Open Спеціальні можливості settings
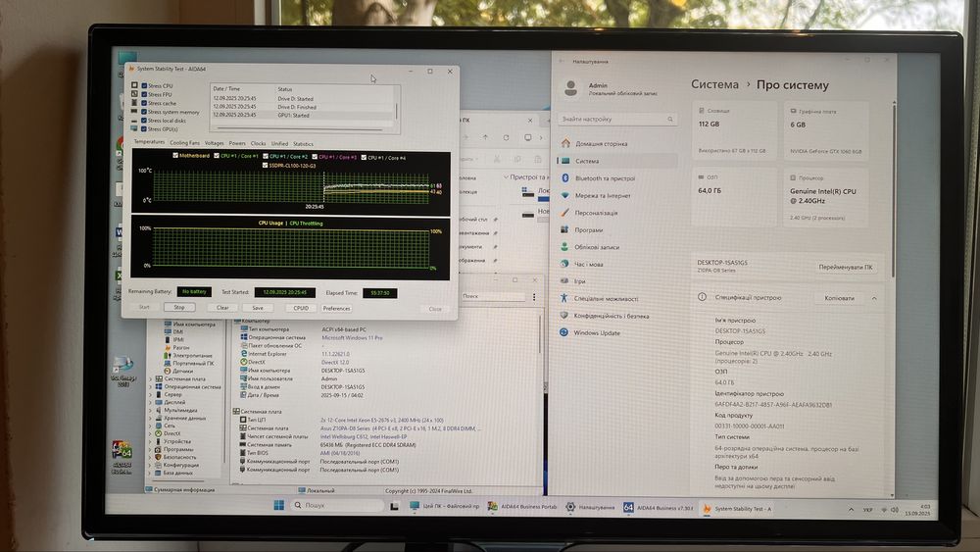The height and width of the screenshot is (552, 980). pos(606,299)
